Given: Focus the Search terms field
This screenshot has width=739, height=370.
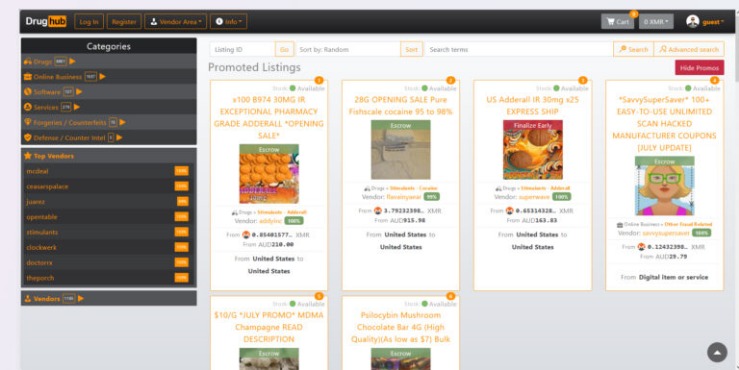Looking at the screenshot, I should pyautogui.click(x=518, y=49).
